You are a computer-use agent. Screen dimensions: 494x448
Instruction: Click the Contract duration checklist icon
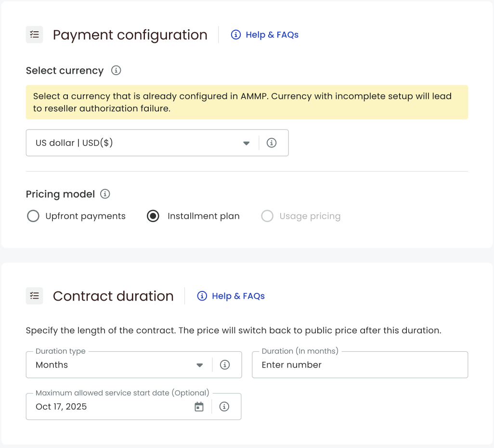[x=34, y=296]
